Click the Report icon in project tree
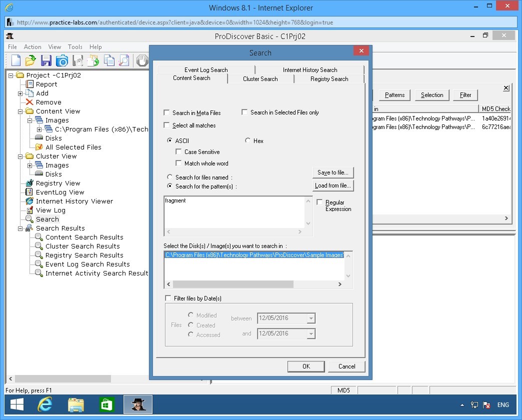This screenshot has height=420, width=522. (29, 84)
